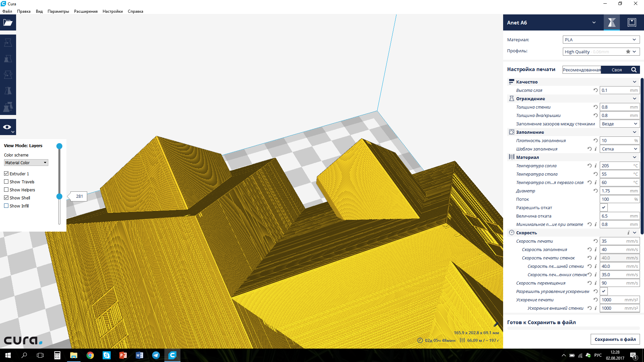Enable Show Travels checkbox
The image size is (644, 362).
point(6,182)
